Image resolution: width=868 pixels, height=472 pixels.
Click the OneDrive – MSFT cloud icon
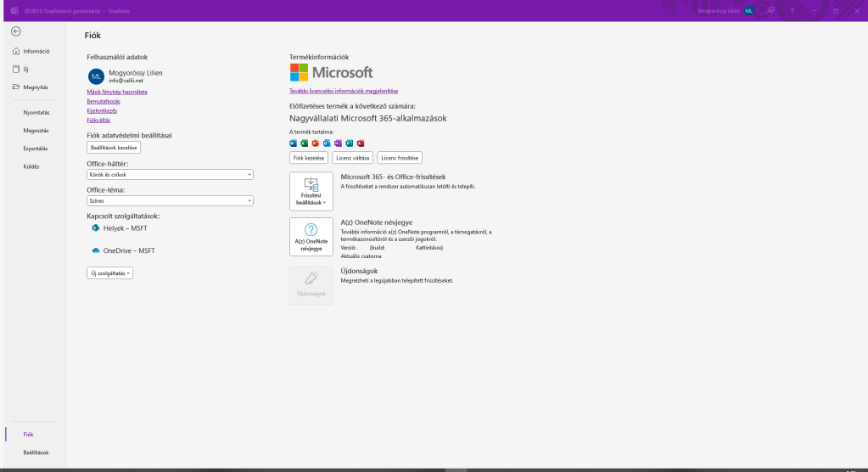coord(96,251)
